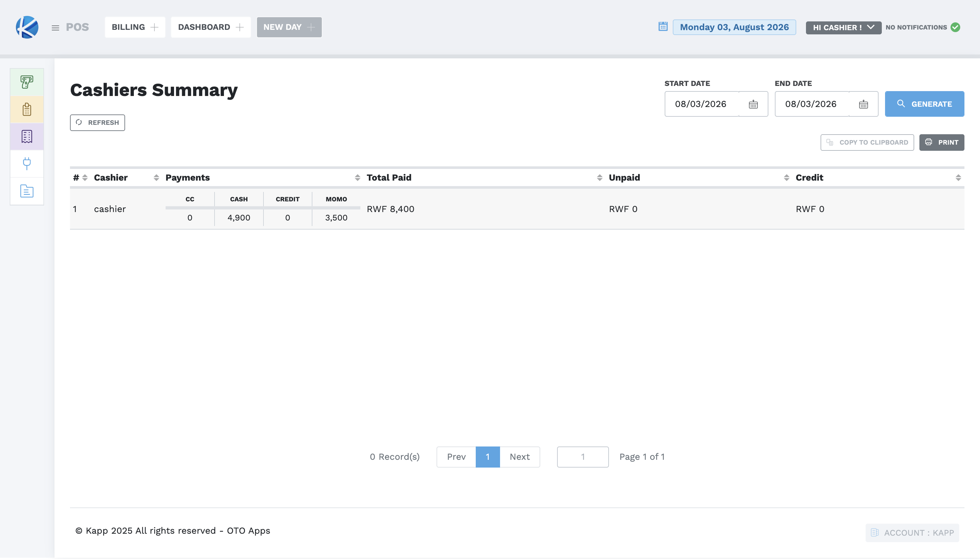Open the cash register sidebar icon
The width and height of the screenshot is (980, 559).
pyautogui.click(x=27, y=82)
